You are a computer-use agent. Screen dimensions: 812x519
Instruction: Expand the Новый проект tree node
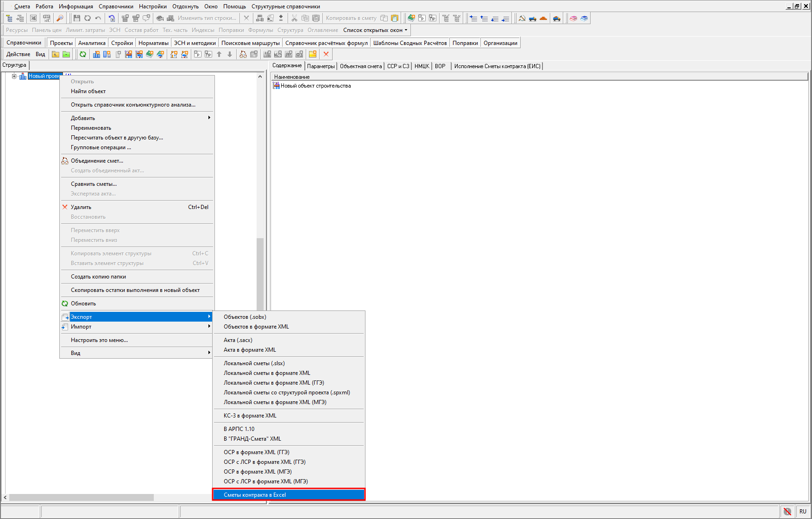pyautogui.click(x=14, y=76)
